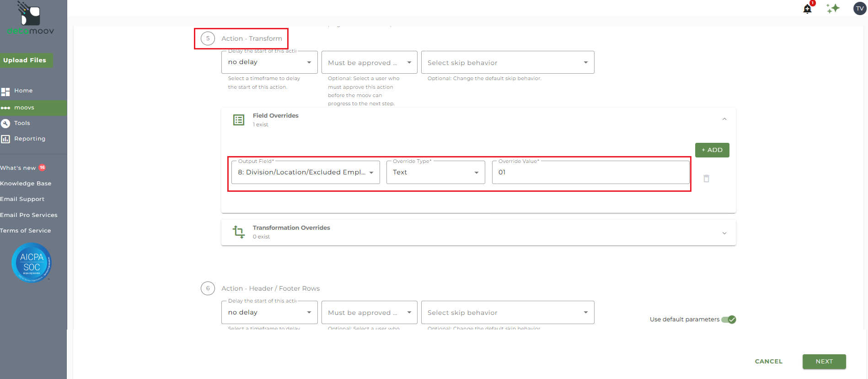Viewport: 868px width, 379px height.
Task: Navigate to Home in the sidebar
Action: click(x=23, y=91)
